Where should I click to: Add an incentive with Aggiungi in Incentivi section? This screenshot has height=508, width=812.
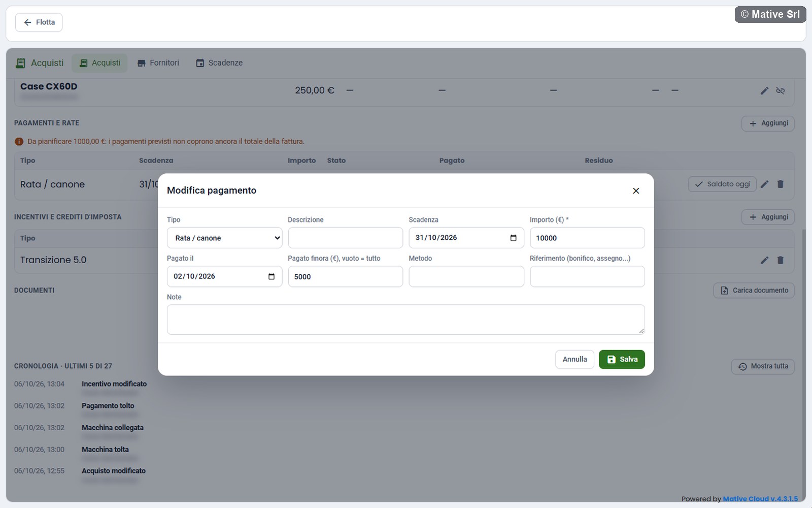pyautogui.click(x=768, y=217)
